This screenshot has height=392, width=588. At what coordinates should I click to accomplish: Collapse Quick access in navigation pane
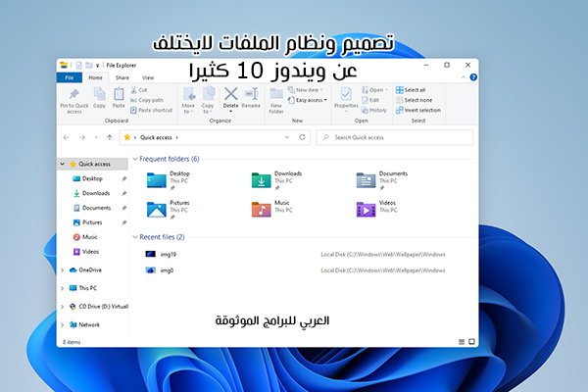click(63, 164)
